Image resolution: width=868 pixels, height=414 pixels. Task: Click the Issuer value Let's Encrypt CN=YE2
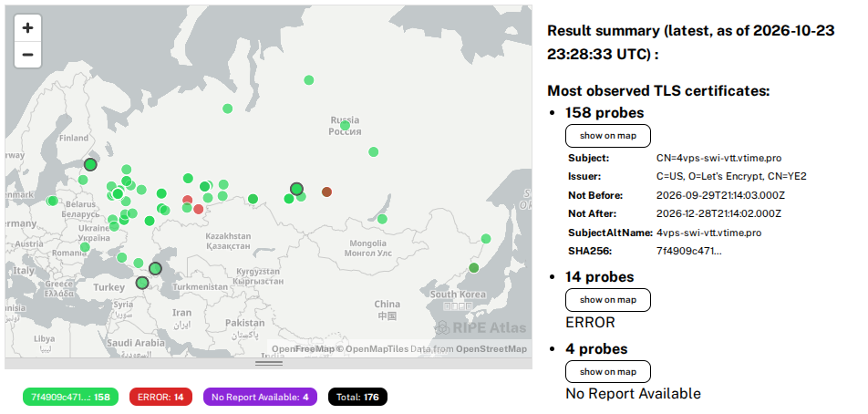pyautogui.click(x=731, y=177)
